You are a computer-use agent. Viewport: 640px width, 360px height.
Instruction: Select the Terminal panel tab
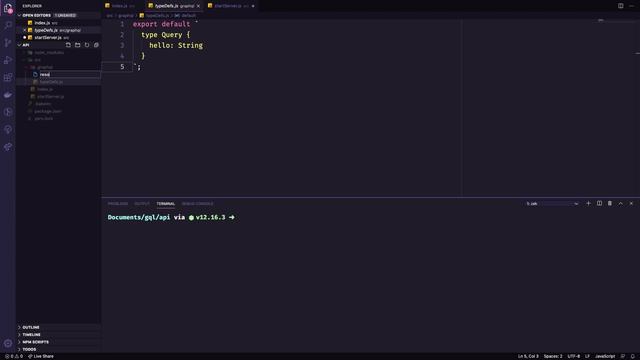[x=166, y=204]
